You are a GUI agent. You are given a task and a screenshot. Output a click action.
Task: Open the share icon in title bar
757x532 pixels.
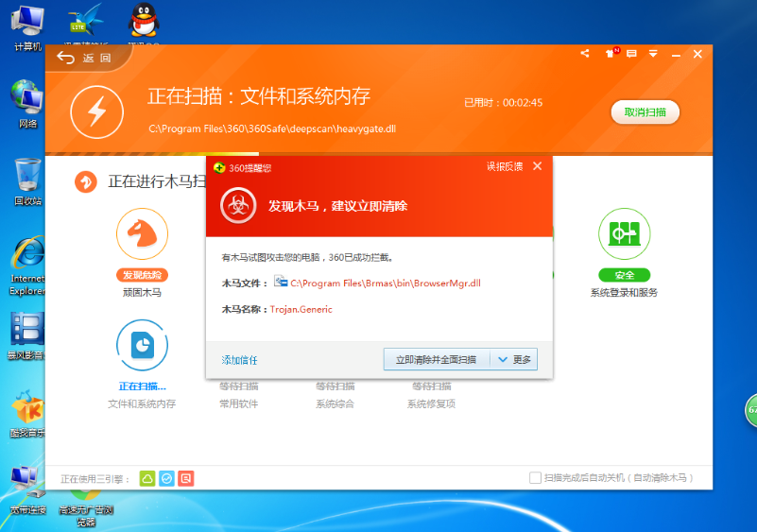click(585, 53)
